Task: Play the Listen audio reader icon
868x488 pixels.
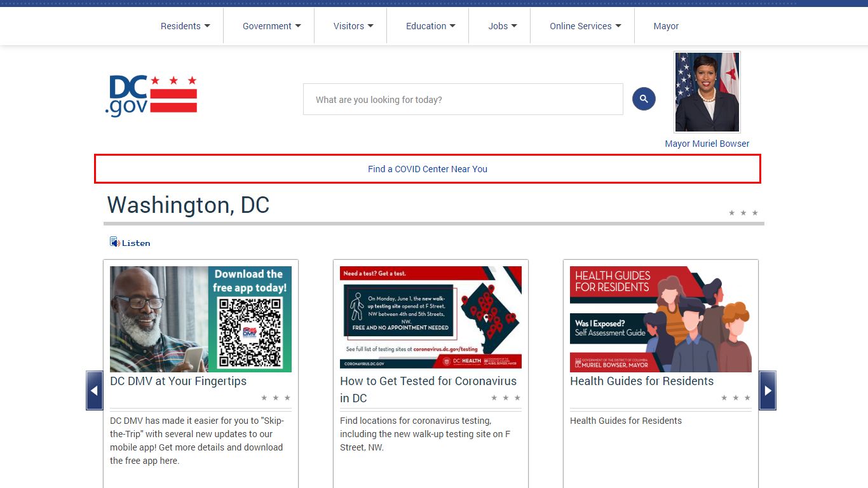Action: [x=130, y=242]
